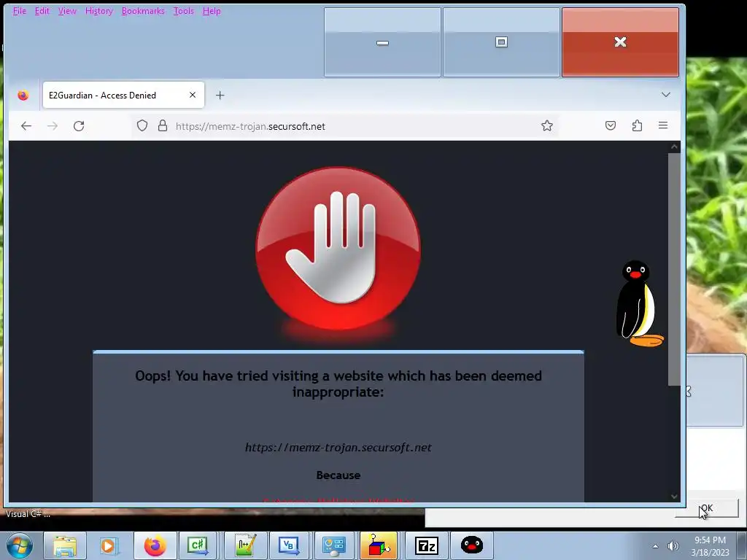This screenshot has width=747, height=560.
Task: Open the Windows Start menu
Action: 20,545
